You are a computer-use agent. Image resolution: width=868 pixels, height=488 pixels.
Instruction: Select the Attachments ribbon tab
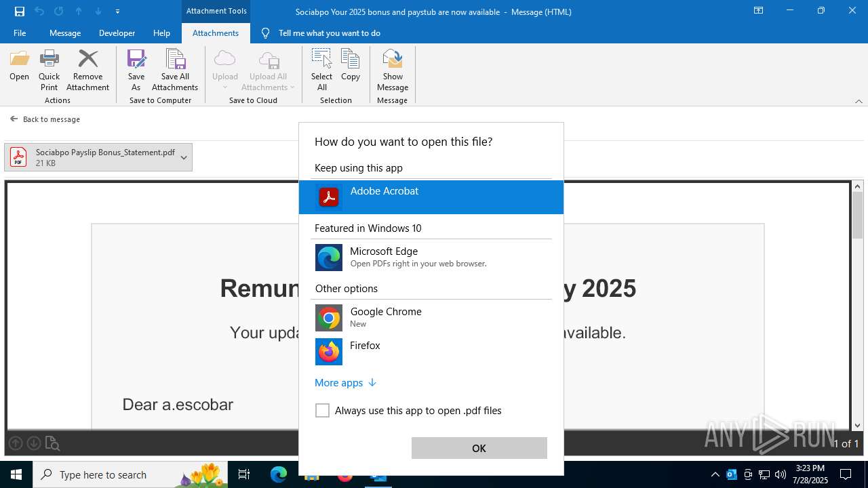click(216, 33)
